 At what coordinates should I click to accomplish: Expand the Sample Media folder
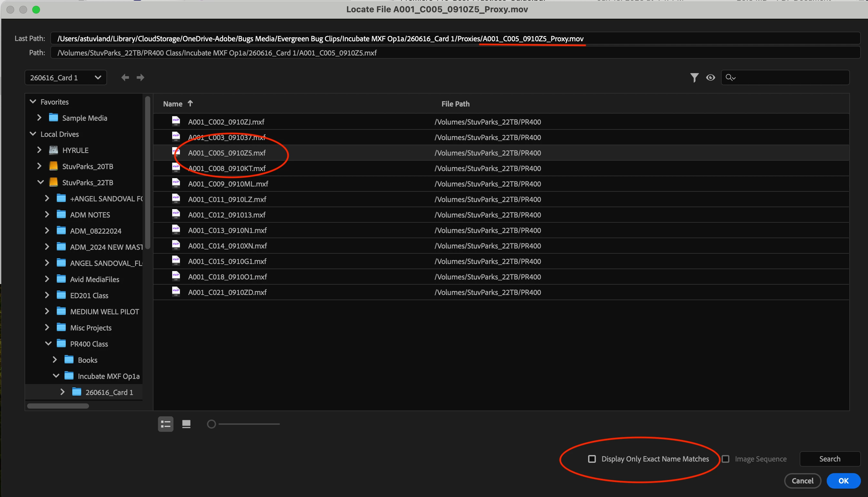tap(39, 117)
